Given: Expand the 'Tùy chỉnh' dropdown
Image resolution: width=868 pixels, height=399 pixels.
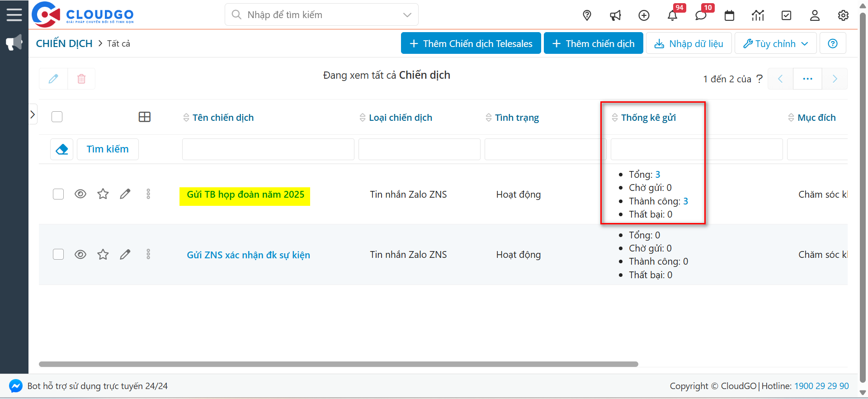Looking at the screenshot, I should tap(775, 43).
